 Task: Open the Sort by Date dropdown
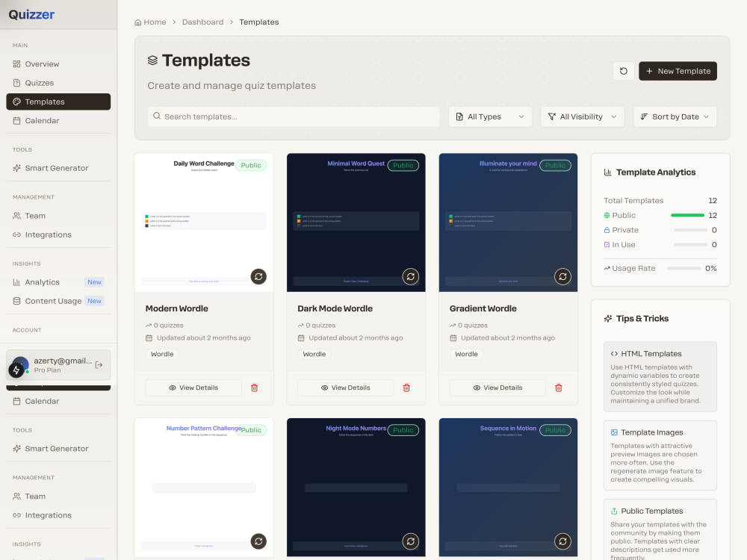click(x=675, y=116)
